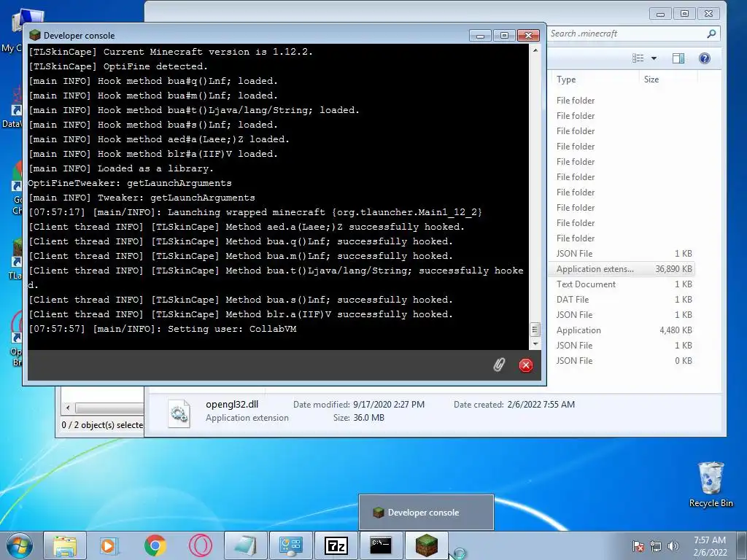Click the paperclip attach icon in Developer console

499,365
